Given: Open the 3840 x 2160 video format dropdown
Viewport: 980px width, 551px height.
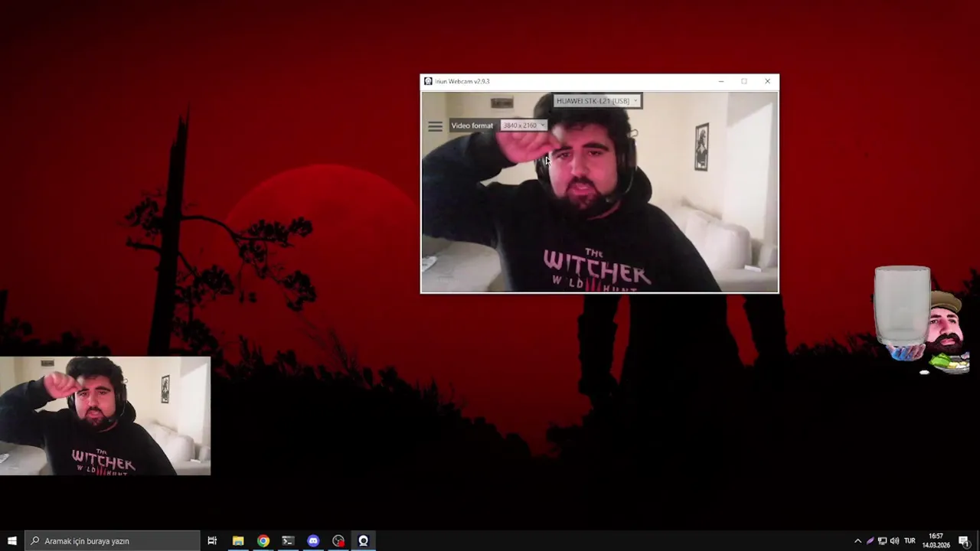Looking at the screenshot, I should pyautogui.click(x=524, y=126).
